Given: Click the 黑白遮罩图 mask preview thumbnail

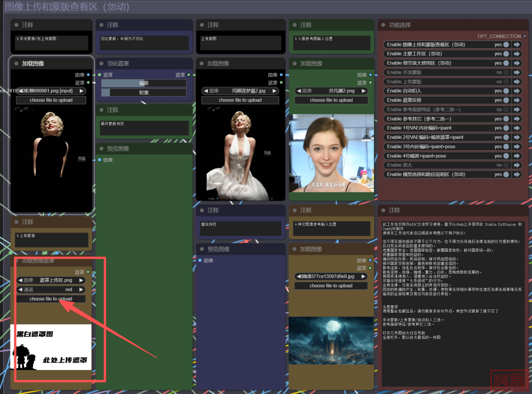Looking at the screenshot, I should [51, 347].
